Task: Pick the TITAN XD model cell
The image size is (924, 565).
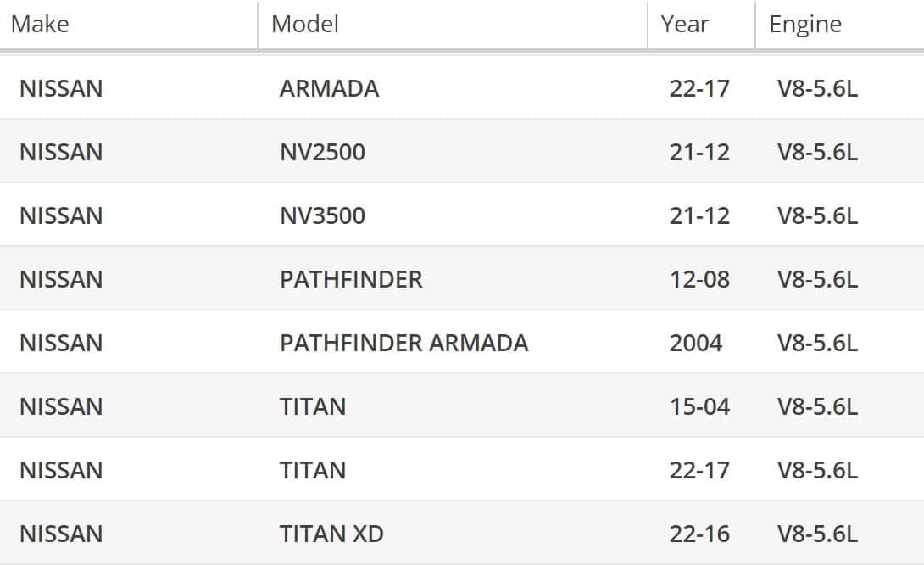Action: pos(331,534)
